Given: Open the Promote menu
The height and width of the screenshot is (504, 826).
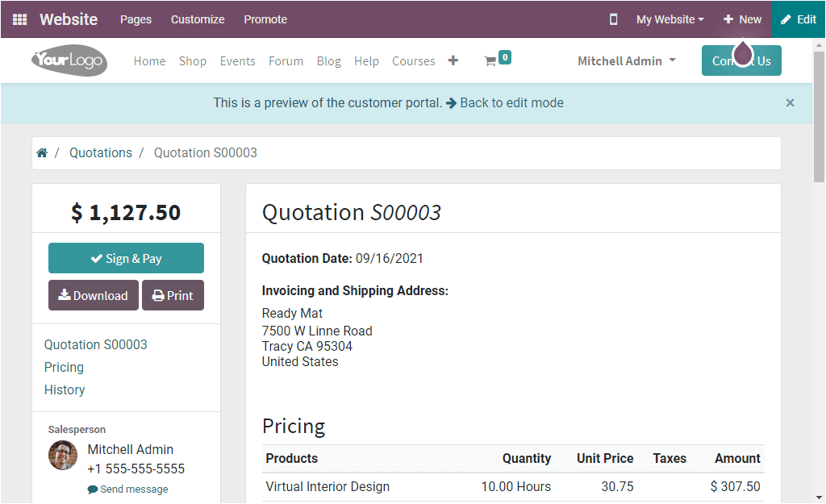Looking at the screenshot, I should 265,19.
